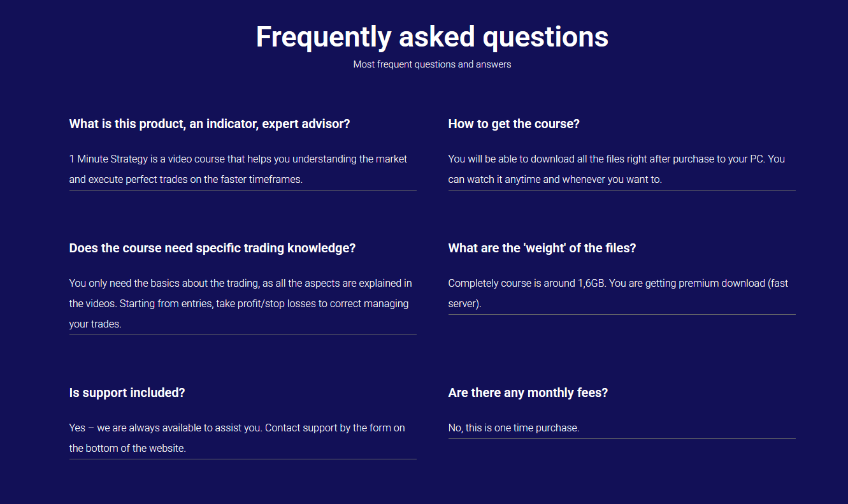Click the 'Most frequent questions and answers' subtitle
This screenshot has height=504, width=848.
point(432,64)
